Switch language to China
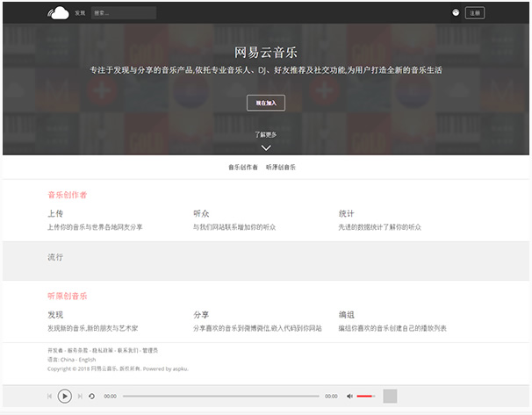 click(x=68, y=360)
